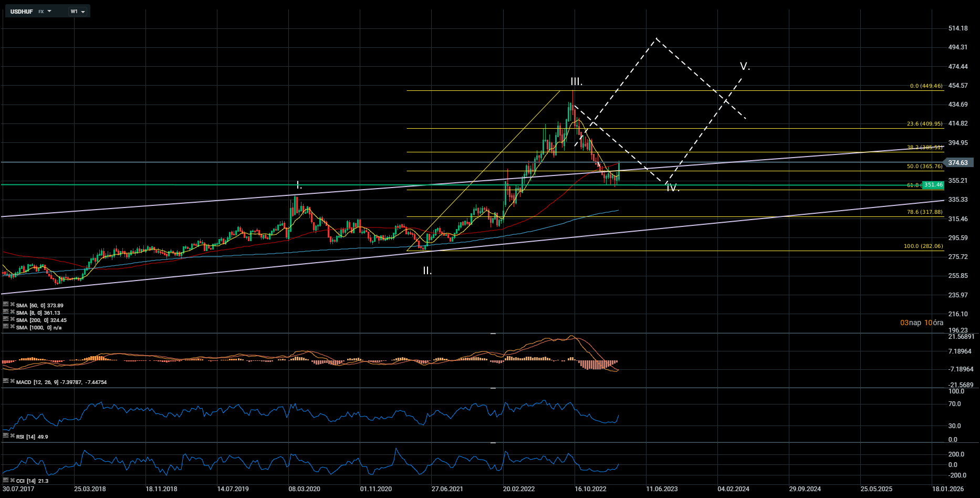Click the 235.97 price axis value
980x498 pixels.
point(958,295)
